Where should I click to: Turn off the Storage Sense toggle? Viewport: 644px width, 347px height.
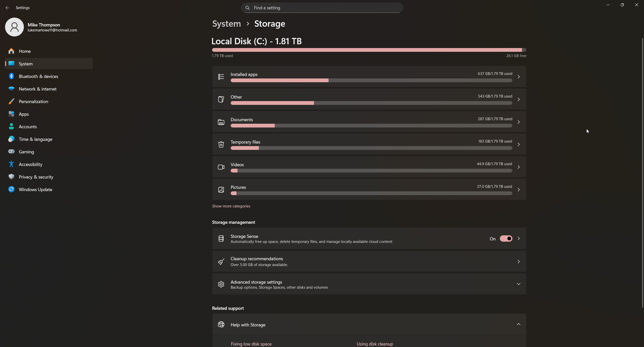[506, 239]
